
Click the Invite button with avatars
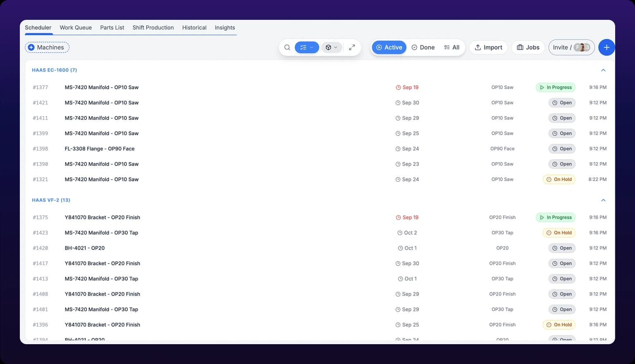tap(571, 48)
